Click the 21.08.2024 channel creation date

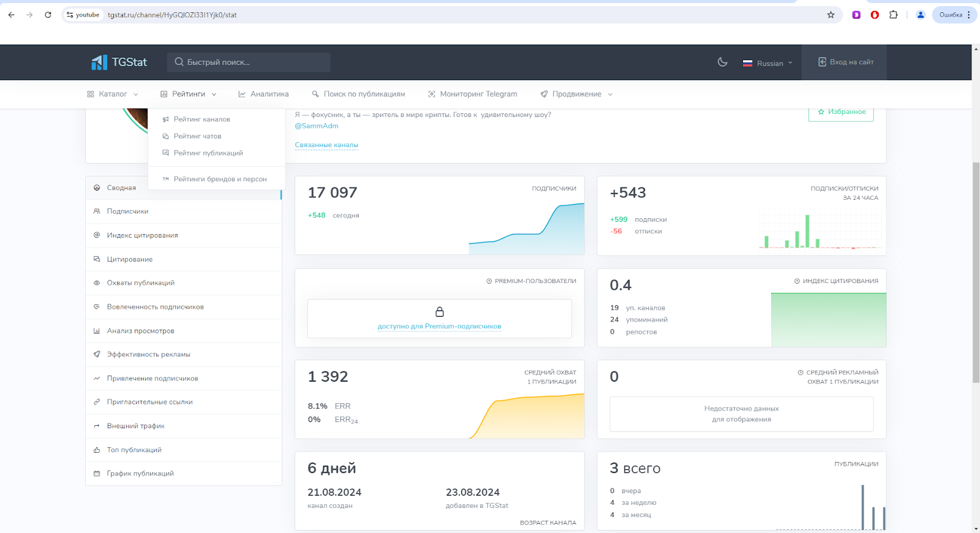pos(334,493)
